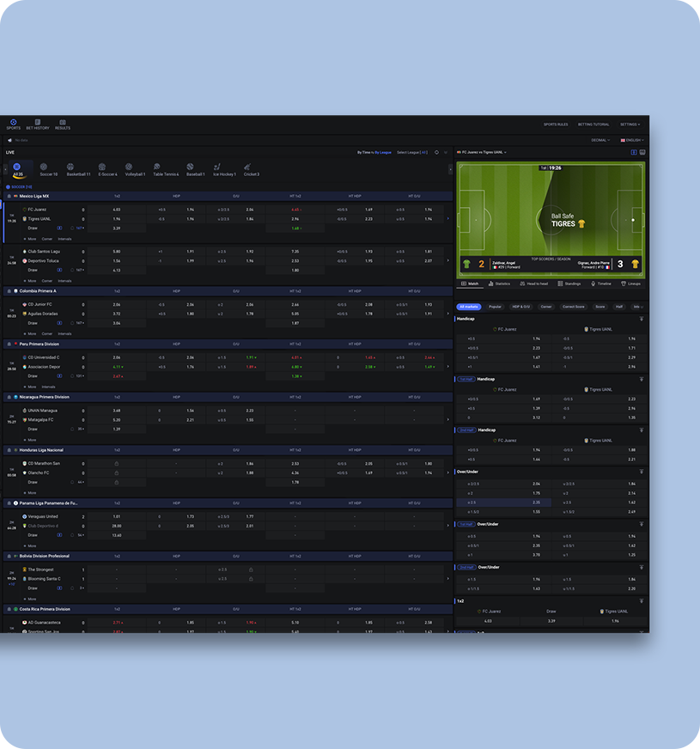Switch to the Statistics tab
The image size is (700, 749).
(499, 283)
